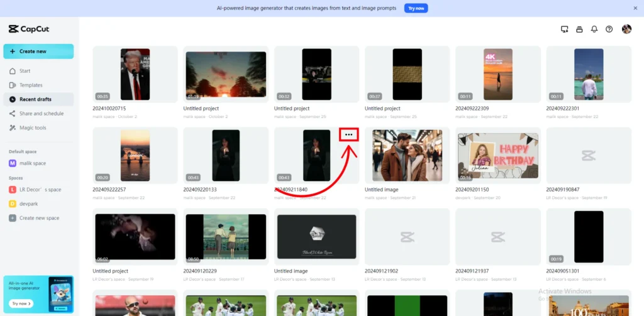Dismiss the top AI image generator banner
Viewport: 644px width, 316px height.
[635, 8]
